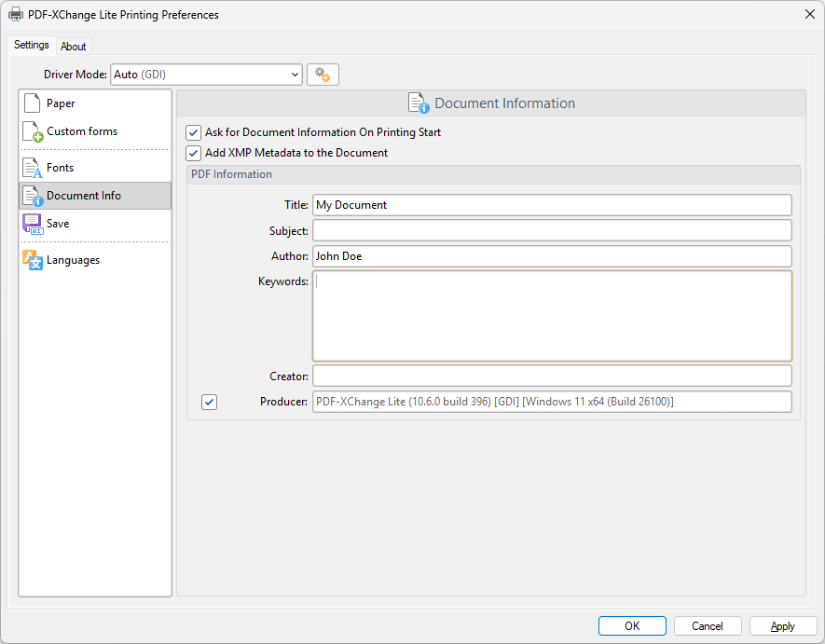Switch to the About tab
Viewport: 825px width, 644px height.
pos(74,47)
